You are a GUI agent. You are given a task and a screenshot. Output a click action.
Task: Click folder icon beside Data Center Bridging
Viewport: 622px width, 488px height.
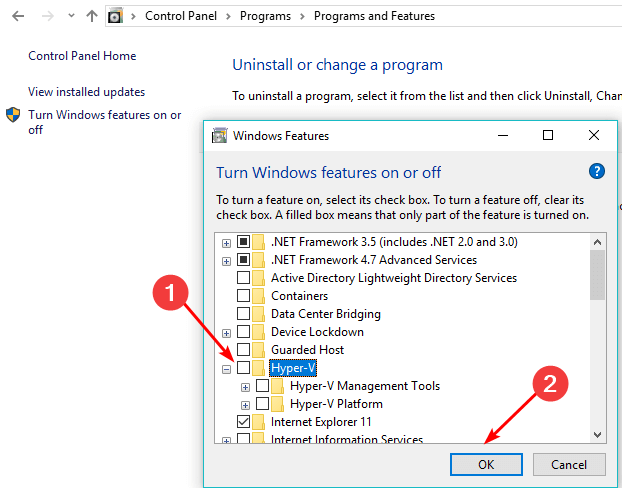tap(259, 313)
